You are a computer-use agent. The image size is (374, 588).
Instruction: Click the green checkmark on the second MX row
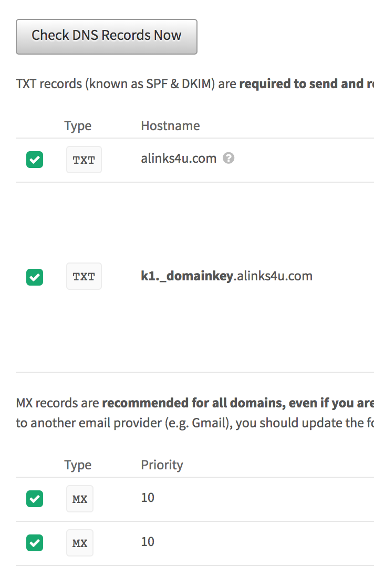[x=35, y=543]
